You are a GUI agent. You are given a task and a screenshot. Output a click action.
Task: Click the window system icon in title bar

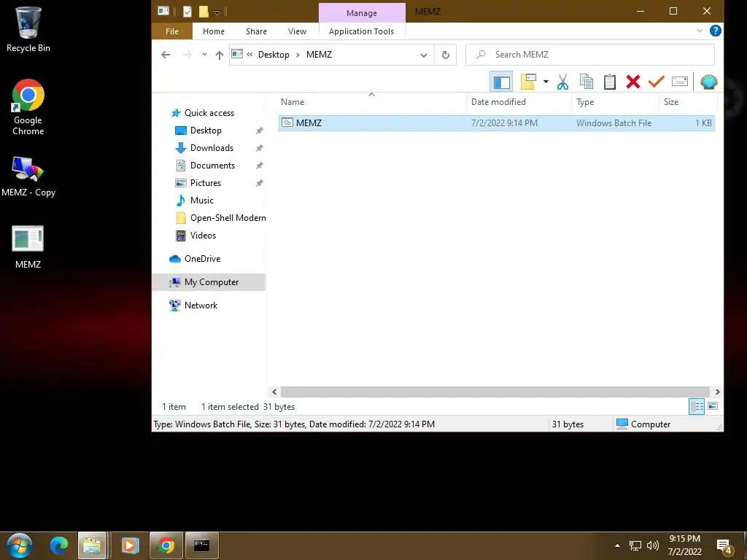[163, 10]
